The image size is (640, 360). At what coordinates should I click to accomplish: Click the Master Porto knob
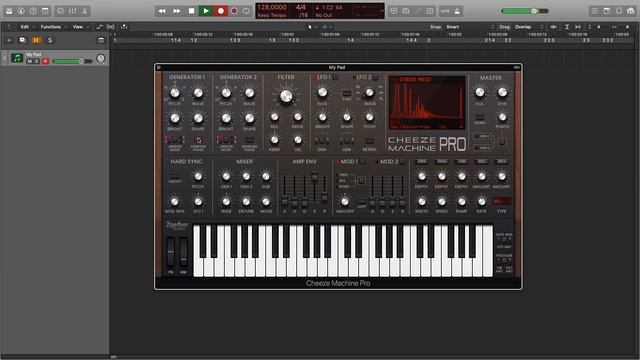click(502, 117)
